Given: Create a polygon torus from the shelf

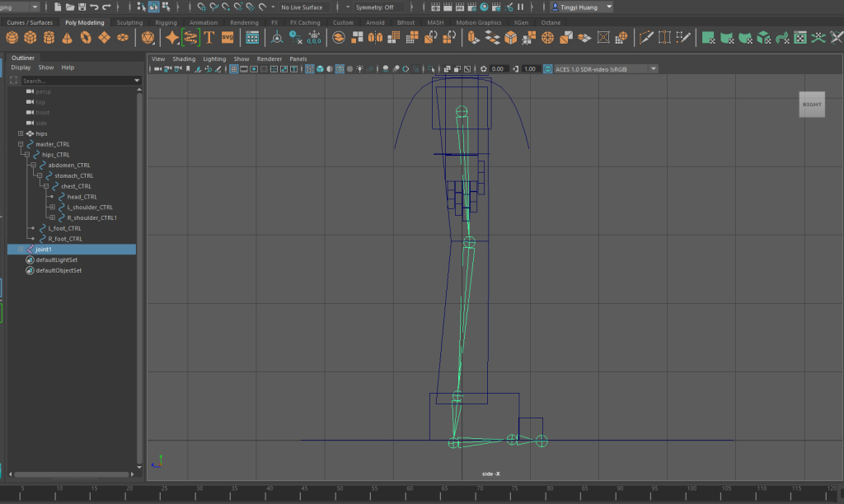Looking at the screenshot, I should [86, 38].
